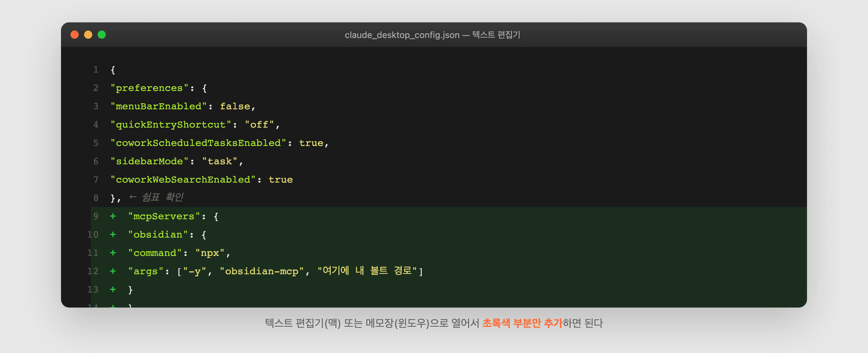
Task: Click the "npx" value
Action: tap(210, 253)
